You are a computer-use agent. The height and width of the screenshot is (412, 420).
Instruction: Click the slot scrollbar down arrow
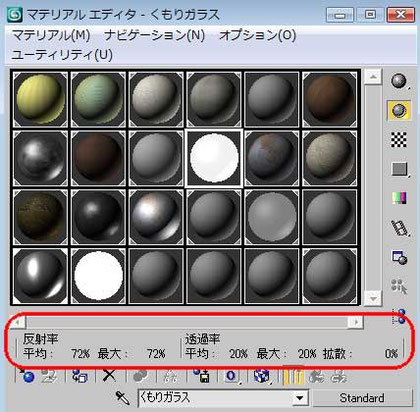pyautogui.click(x=373, y=298)
